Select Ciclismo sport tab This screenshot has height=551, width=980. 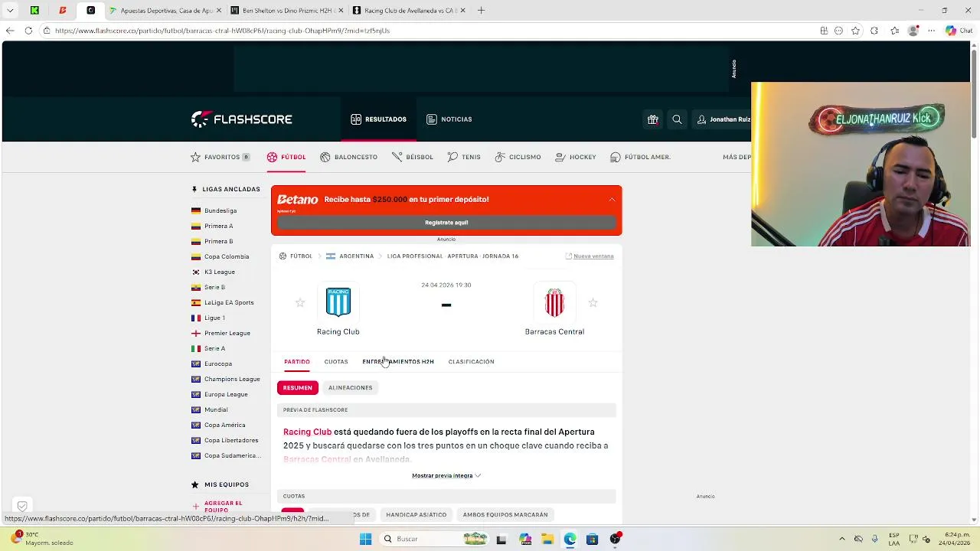click(x=518, y=157)
